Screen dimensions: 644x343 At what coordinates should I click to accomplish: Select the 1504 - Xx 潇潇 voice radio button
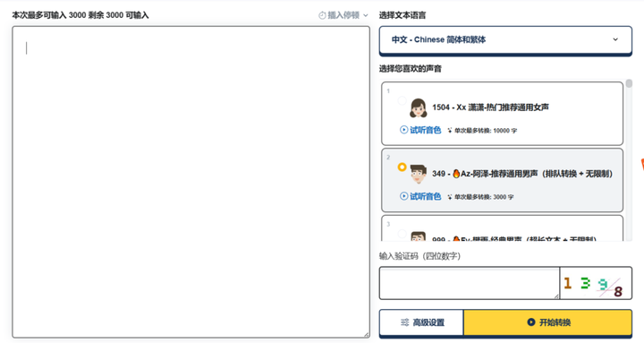pos(402,101)
